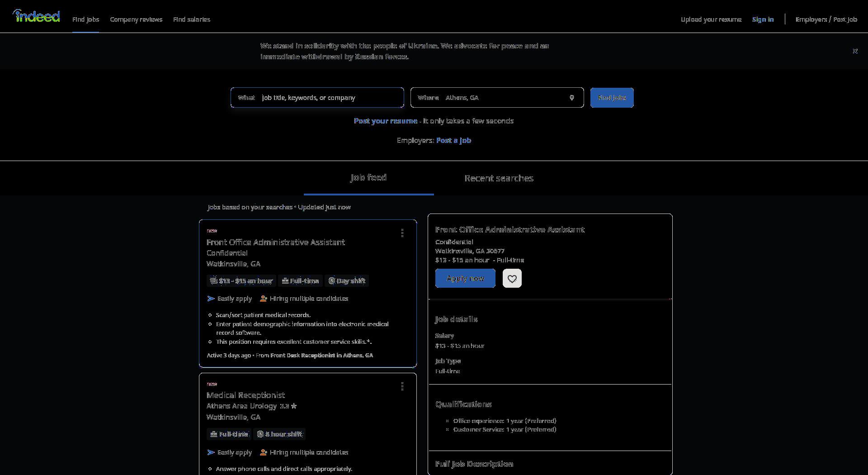This screenshot has height=475, width=868.
Task: Open Find salaries page
Action: (192, 19)
